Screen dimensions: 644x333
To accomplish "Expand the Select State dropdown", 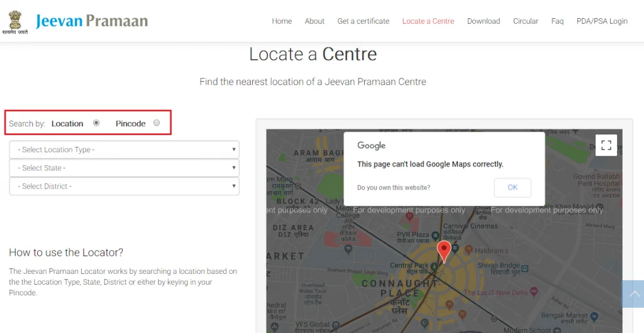I will [x=124, y=168].
